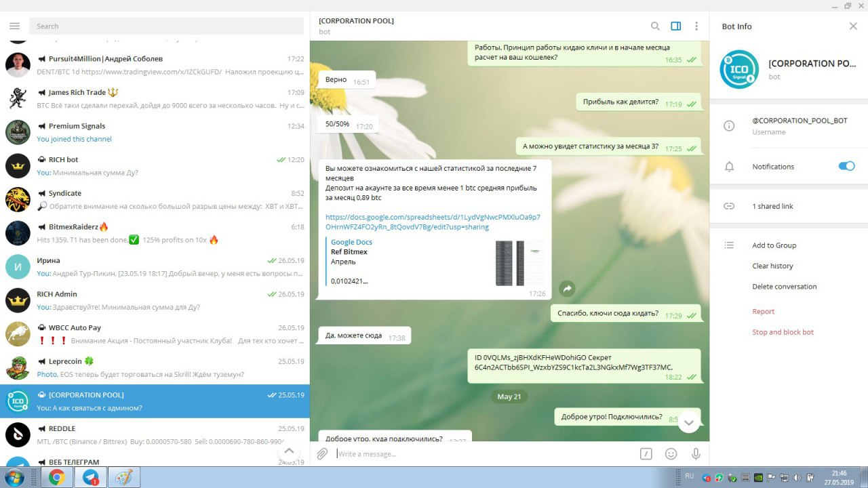The height and width of the screenshot is (488, 868).
Task: Click the '50/50%' message bubble
Action: tap(347, 125)
